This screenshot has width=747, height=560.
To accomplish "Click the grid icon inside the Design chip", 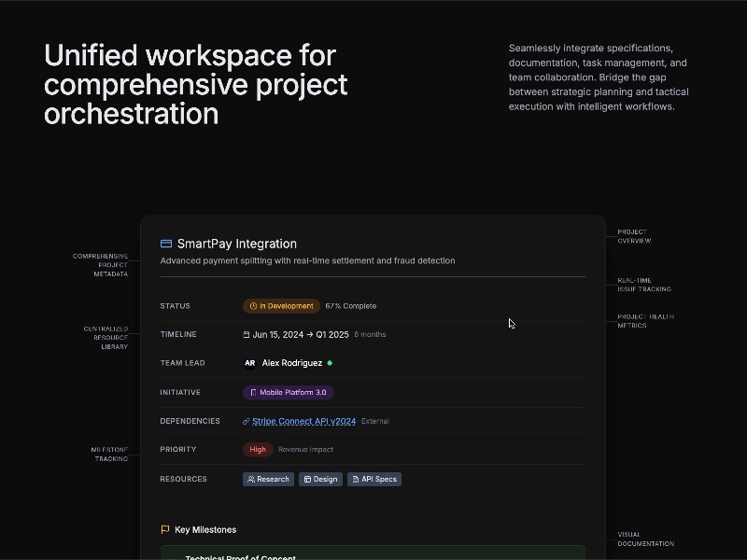I will pyautogui.click(x=306, y=479).
